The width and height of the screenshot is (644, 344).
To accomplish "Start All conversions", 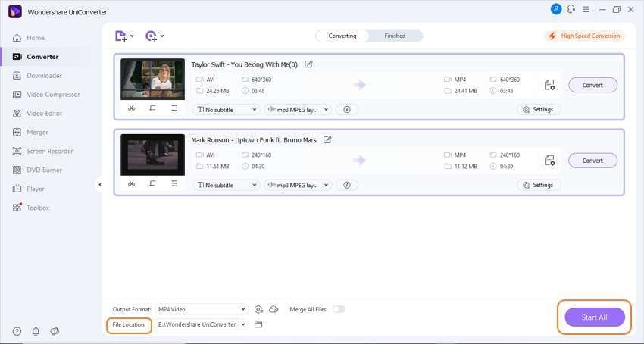I will click(x=594, y=317).
